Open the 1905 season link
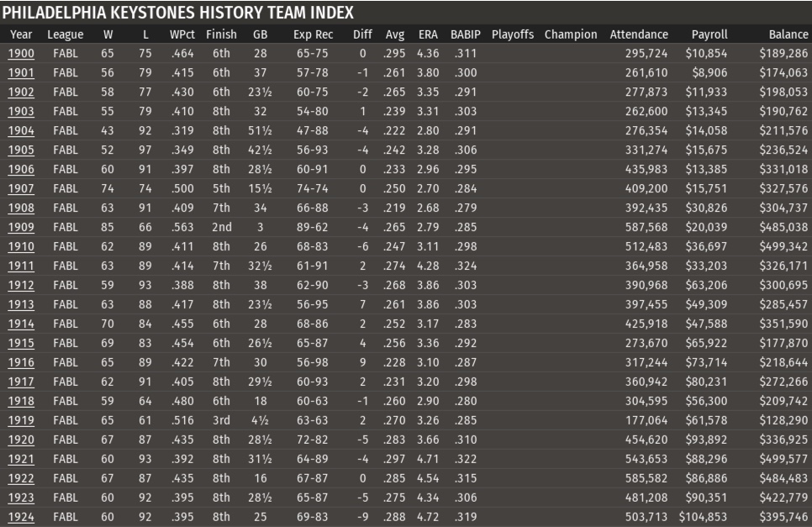 click(x=21, y=150)
